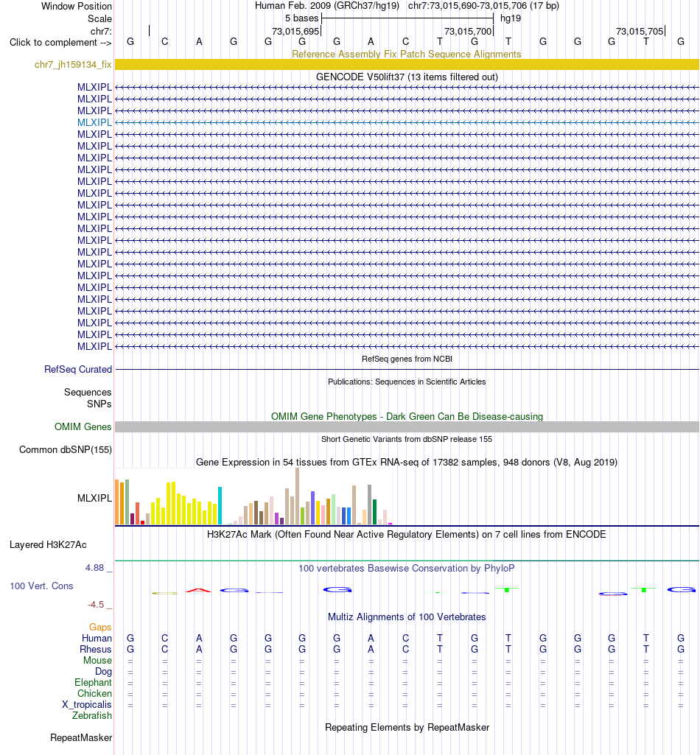Open 'H3K27Ac Mark' ENCODE track title

[407, 535]
